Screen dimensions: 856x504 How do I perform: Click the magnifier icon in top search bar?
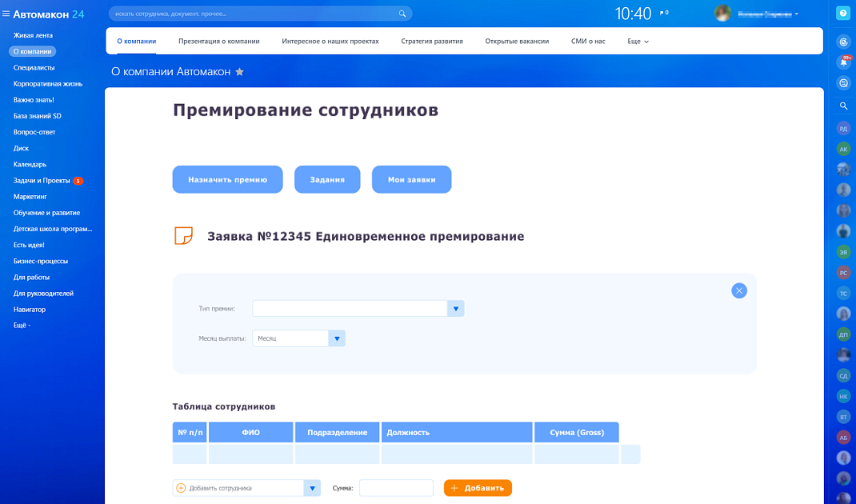tap(402, 14)
